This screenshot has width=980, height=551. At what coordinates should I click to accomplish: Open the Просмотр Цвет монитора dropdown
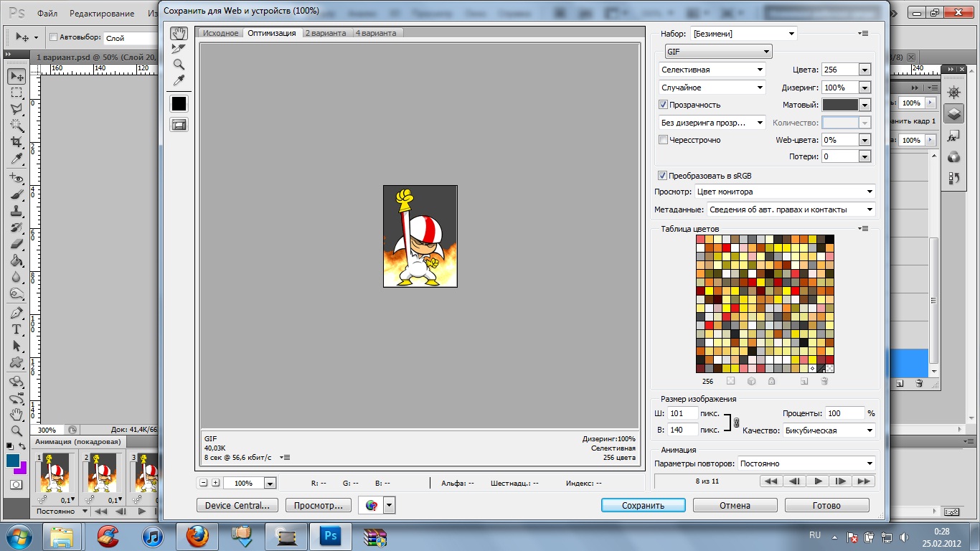coord(786,192)
